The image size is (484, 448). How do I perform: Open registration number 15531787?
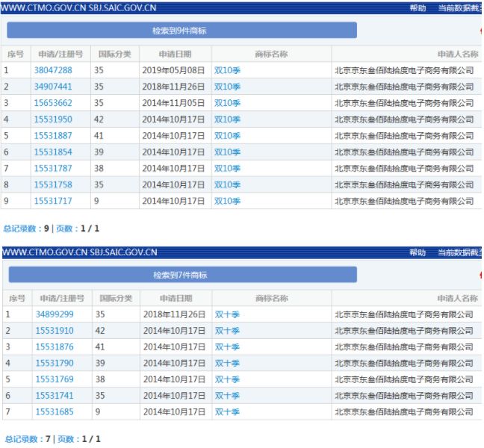pyautogui.click(x=53, y=169)
